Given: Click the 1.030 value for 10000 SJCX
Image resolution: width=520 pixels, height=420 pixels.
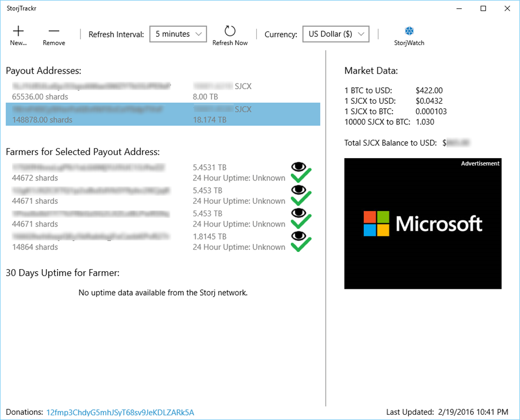Looking at the screenshot, I should (425, 122).
